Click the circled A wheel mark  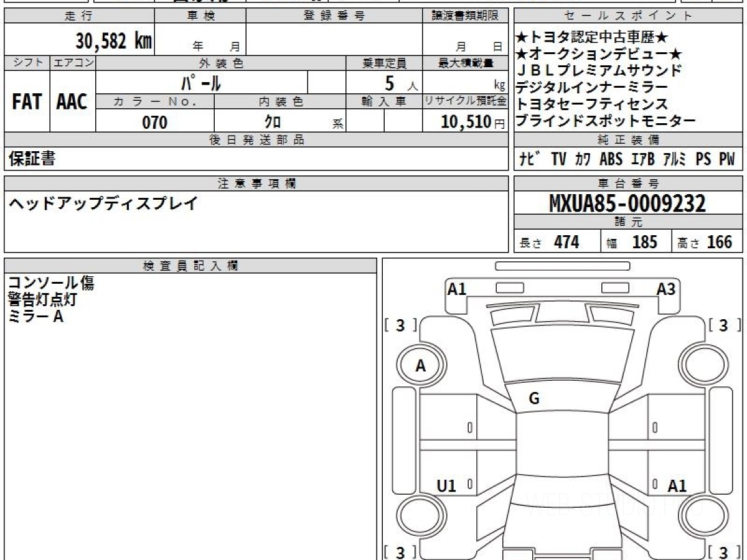421,366
